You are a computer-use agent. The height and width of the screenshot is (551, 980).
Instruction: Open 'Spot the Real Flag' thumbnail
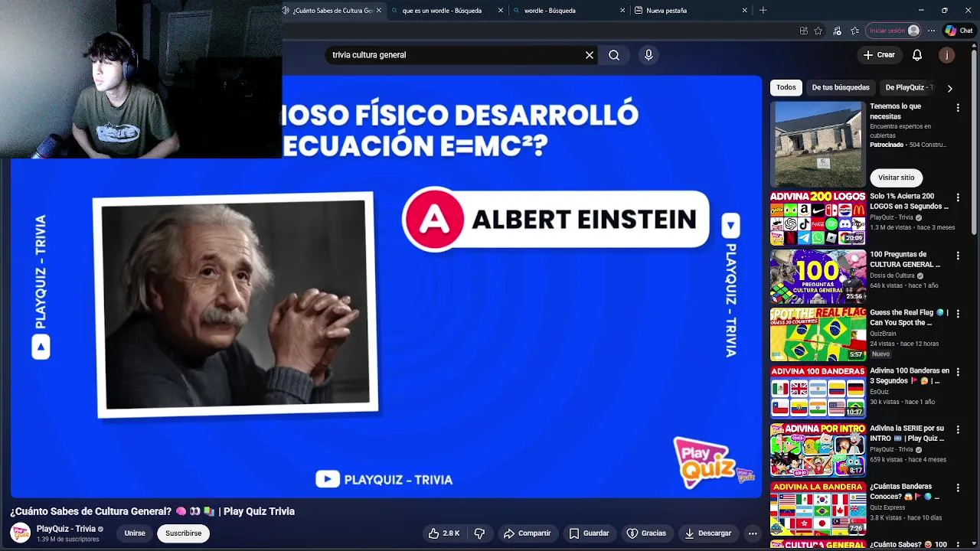(x=818, y=334)
